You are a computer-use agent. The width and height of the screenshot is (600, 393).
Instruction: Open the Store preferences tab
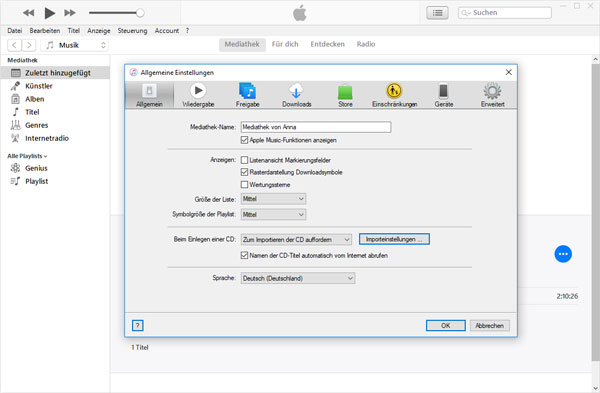coord(345,95)
